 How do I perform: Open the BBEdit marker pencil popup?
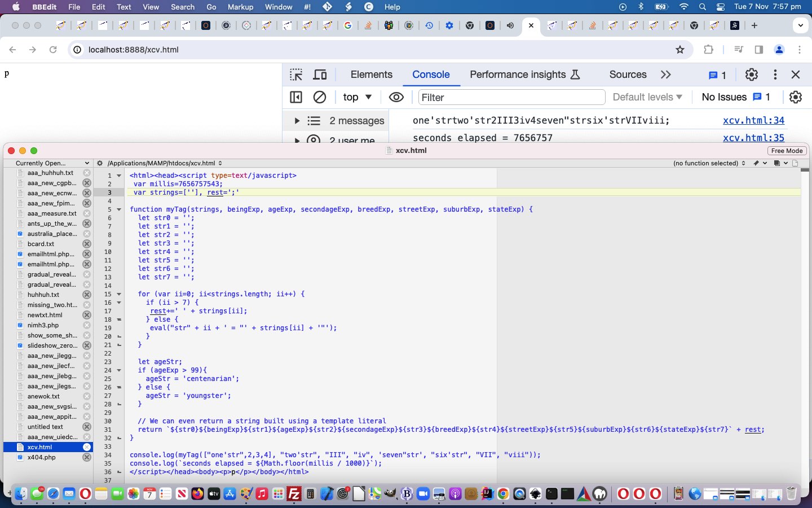[760, 163]
